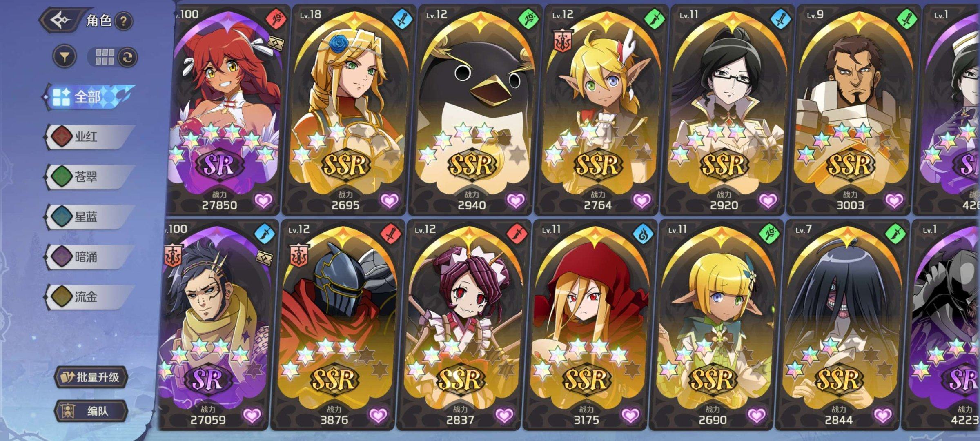Click the 批量升级 batch upgrade button
This screenshot has height=441, width=980.
point(91,377)
